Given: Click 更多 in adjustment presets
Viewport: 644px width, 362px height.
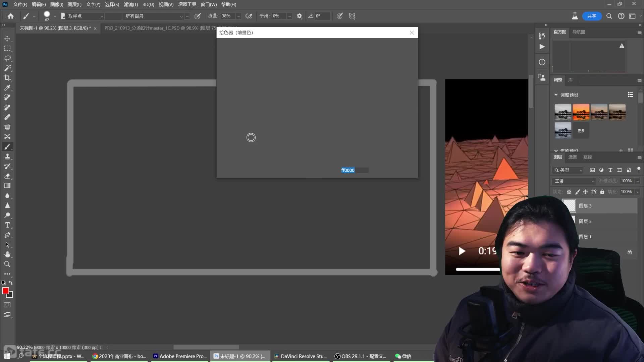Looking at the screenshot, I should coord(581,131).
